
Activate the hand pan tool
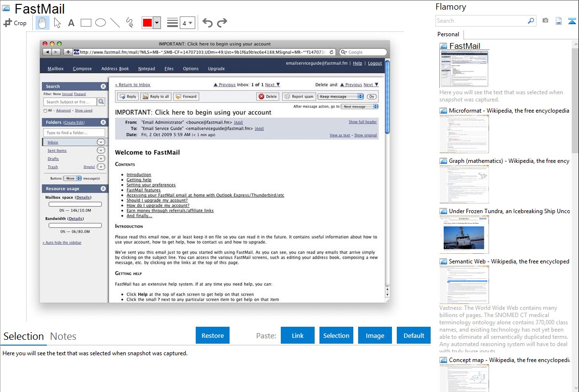[42, 23]
